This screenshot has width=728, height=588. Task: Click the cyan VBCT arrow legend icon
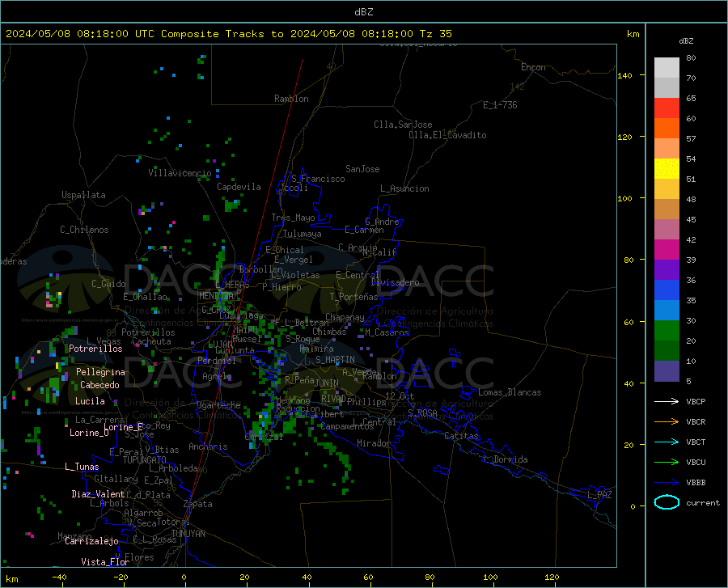click(x=667, y=442)
